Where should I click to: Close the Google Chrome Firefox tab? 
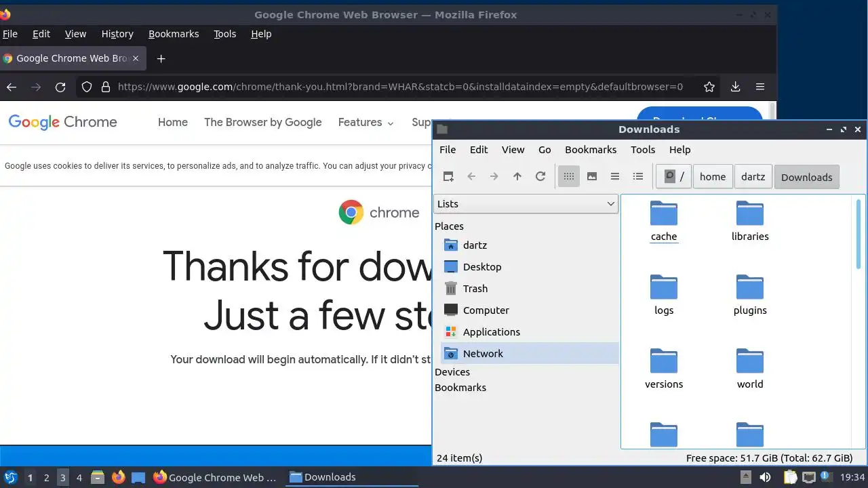[136, 58]
